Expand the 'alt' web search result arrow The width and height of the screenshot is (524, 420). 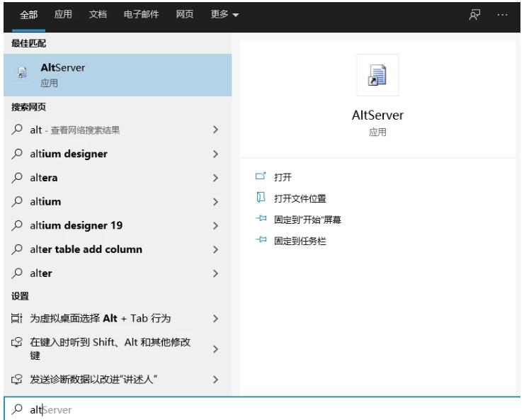click(215, 130)
